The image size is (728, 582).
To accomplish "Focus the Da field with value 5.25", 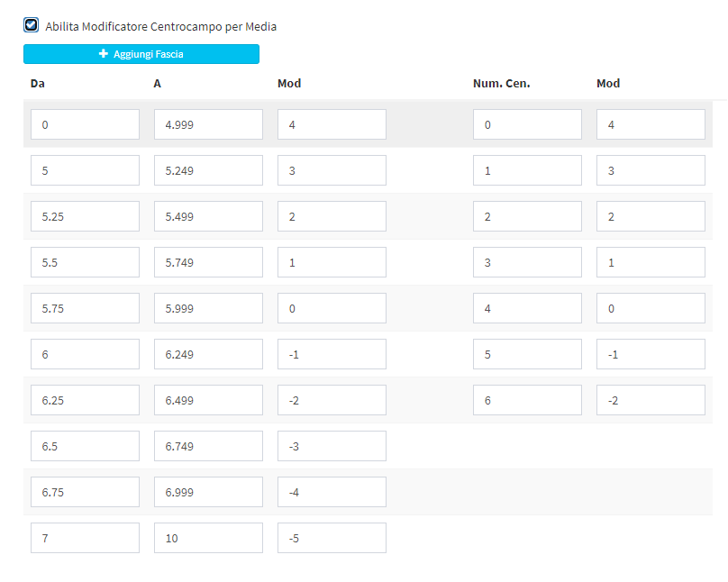I will click(x=85, y=216).
